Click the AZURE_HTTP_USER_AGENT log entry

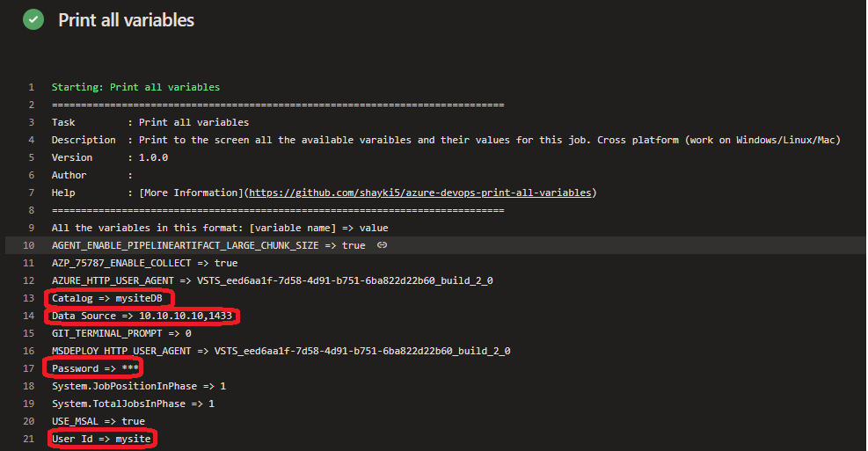[273, 280]
